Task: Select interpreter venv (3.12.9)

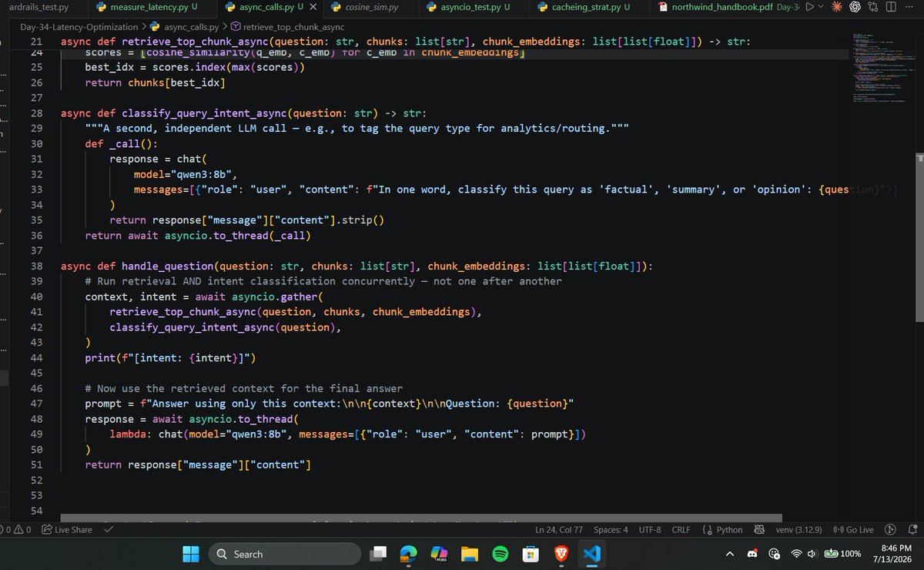Action: coord(798,530)
